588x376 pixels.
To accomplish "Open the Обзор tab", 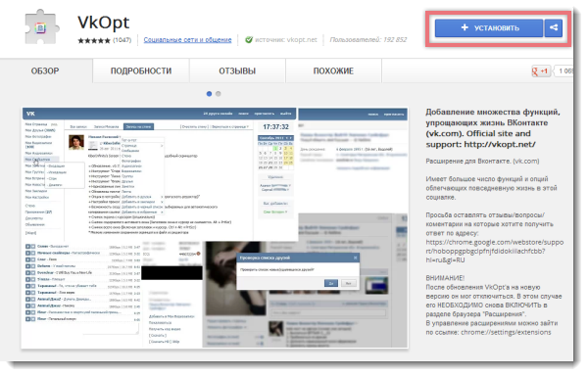I will click(x=45, y=70).
